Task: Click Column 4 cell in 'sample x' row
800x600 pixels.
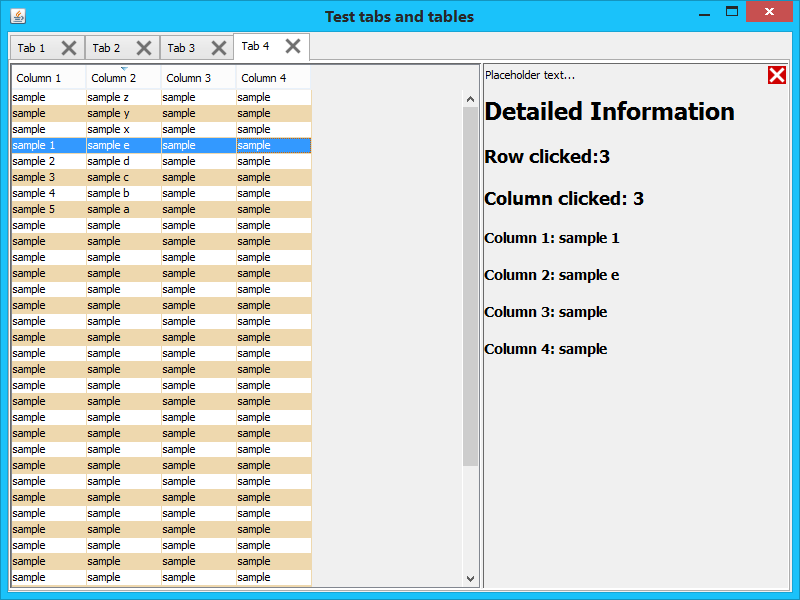Action: pyautogui.click(x=274, y=129)
